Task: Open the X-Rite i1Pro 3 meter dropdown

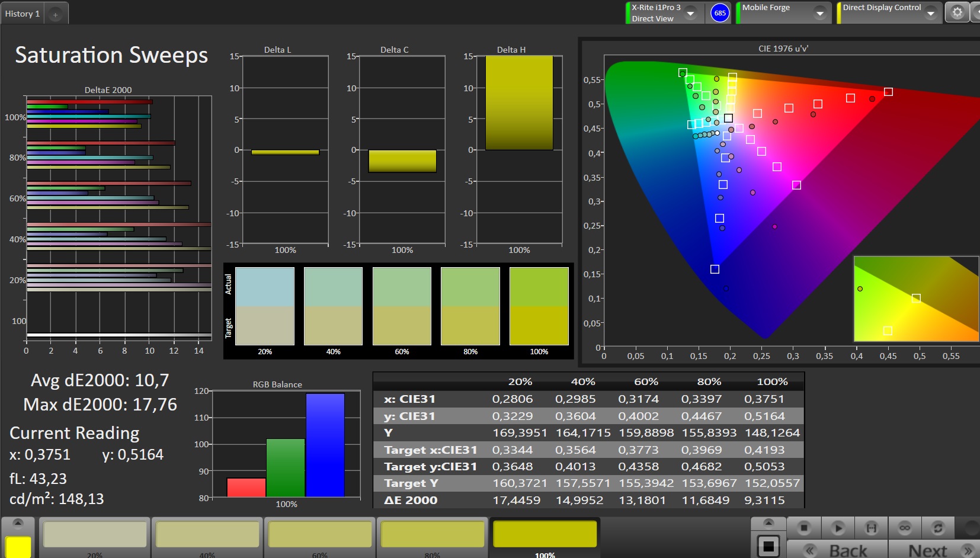Action: point(690,13)
